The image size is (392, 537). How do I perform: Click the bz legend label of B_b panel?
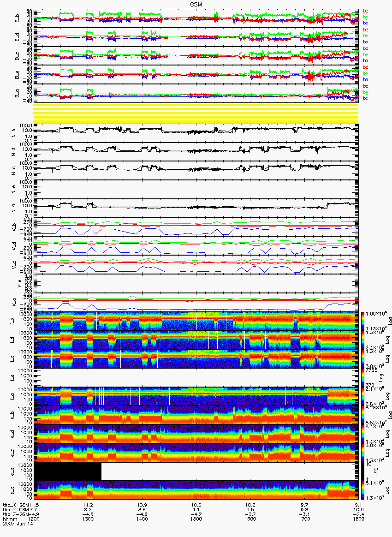[x=366, y=11]
